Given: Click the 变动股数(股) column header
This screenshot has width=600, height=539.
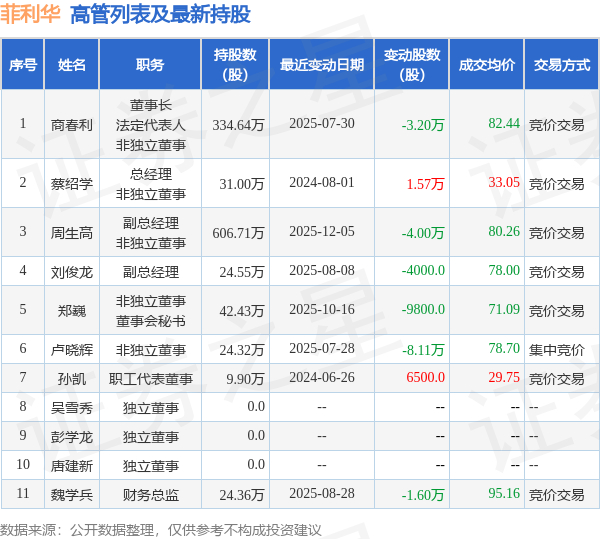Looking at the screenshot, I should [411, 64].
